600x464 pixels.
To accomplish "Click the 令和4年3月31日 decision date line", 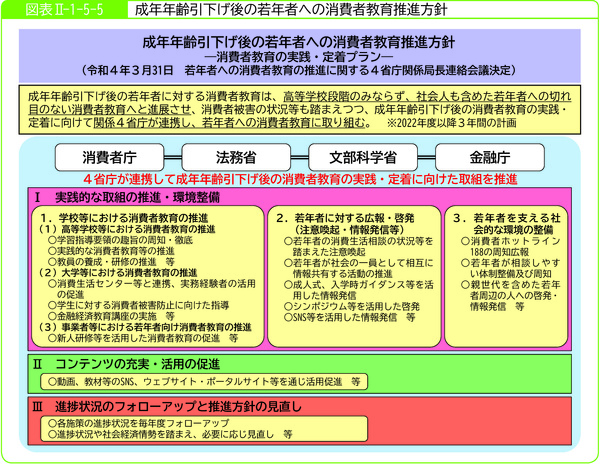I will click(x=299, y=70).
